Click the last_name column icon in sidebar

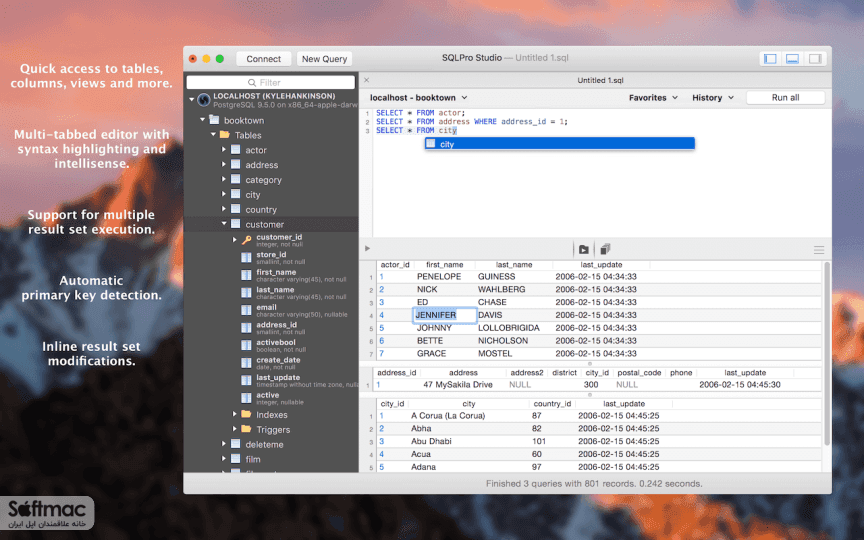(x=246, y=293)
